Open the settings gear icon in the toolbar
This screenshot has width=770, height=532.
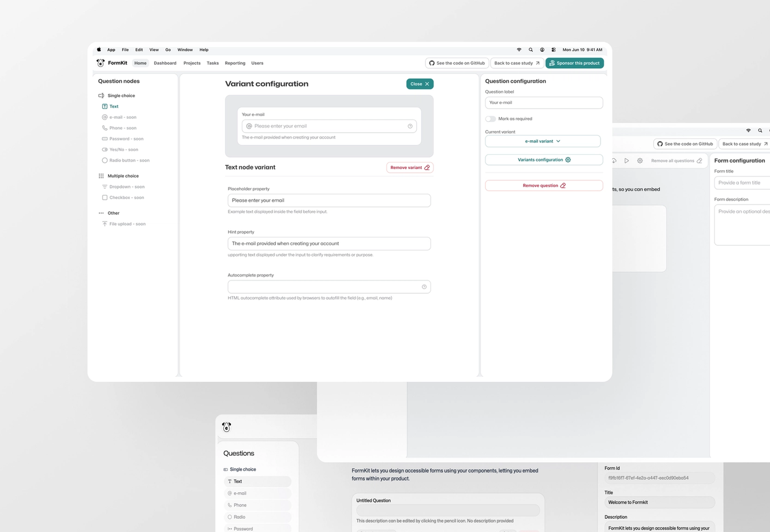[x=640, y=160]
